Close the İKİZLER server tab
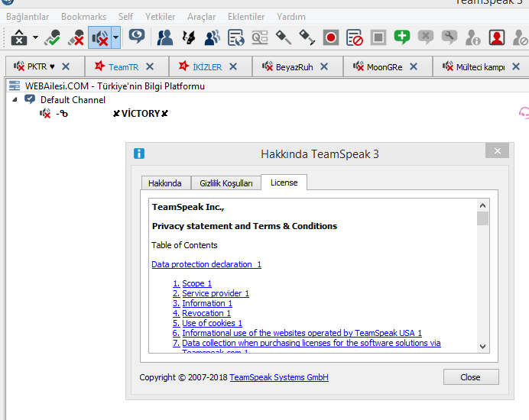Image resolution: width=529 pixels, height=420 pixels. pyautogui.click(x=233, y=66)
